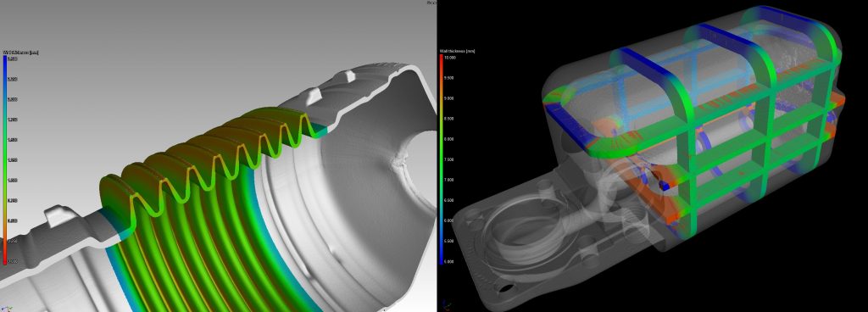Pick the bolt hole on the transparent flange

pyautogui.click(x=504, y=288)
